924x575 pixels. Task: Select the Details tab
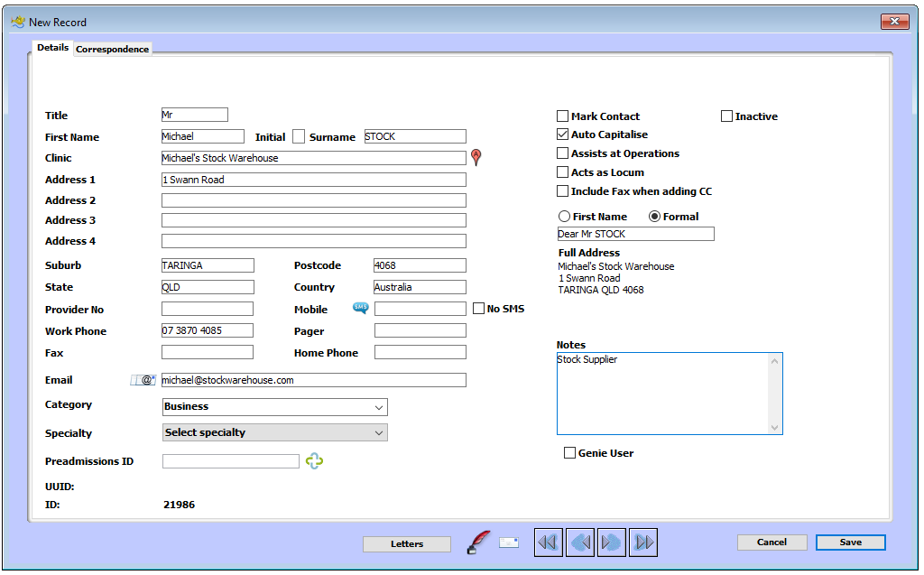51,48
